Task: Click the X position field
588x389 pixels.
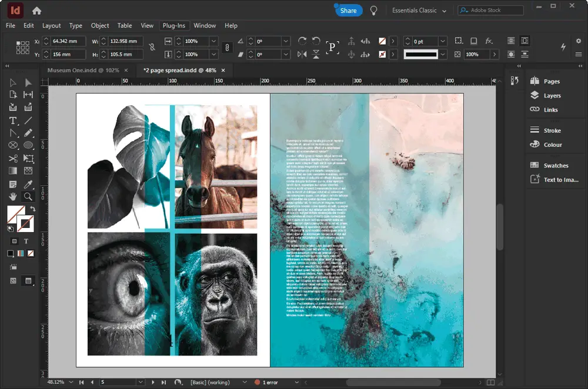Action: tap(67, 41)
